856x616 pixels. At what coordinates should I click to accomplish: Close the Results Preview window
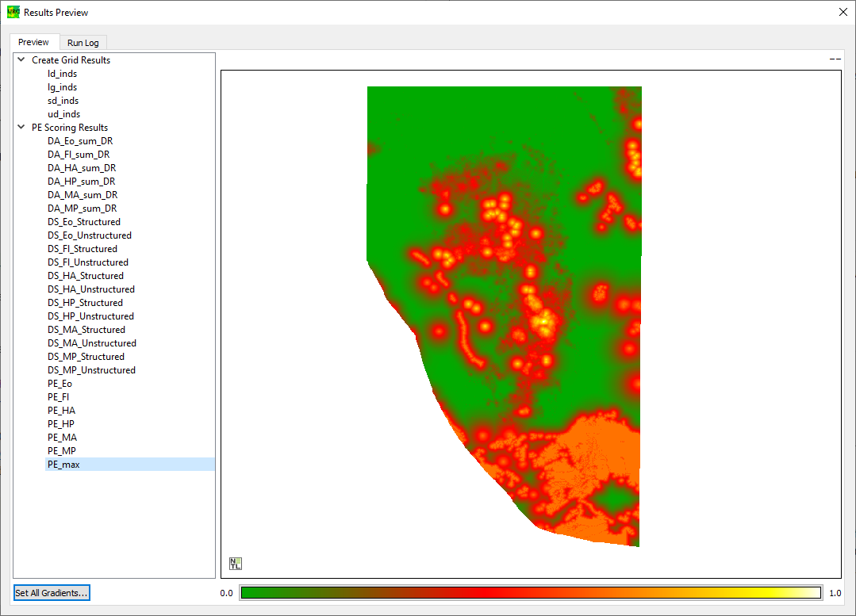843,12
